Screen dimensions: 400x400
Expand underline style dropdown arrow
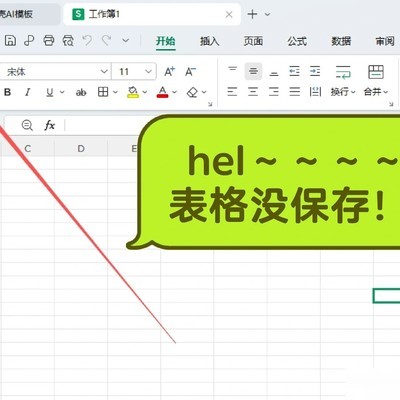tap(62, 92)
